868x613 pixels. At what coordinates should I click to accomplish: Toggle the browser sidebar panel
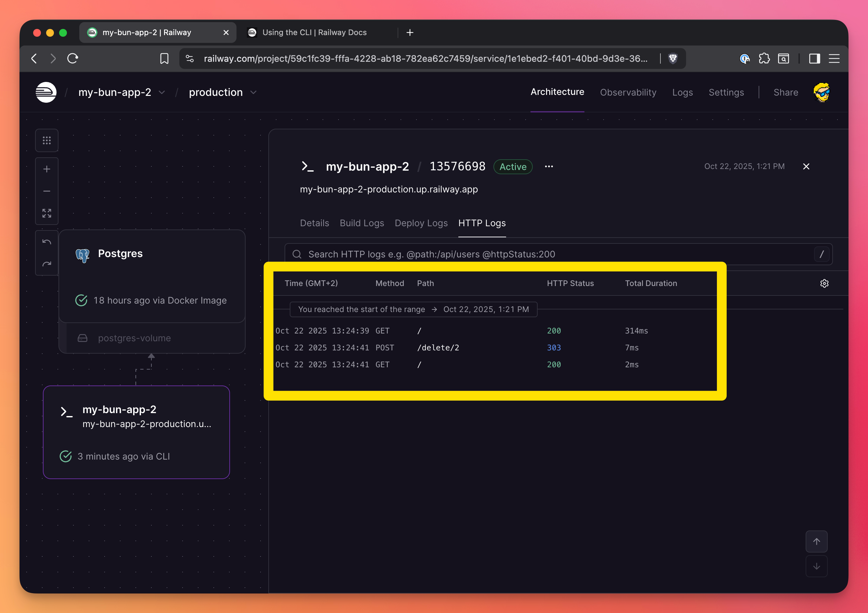(x=814, y=59)
